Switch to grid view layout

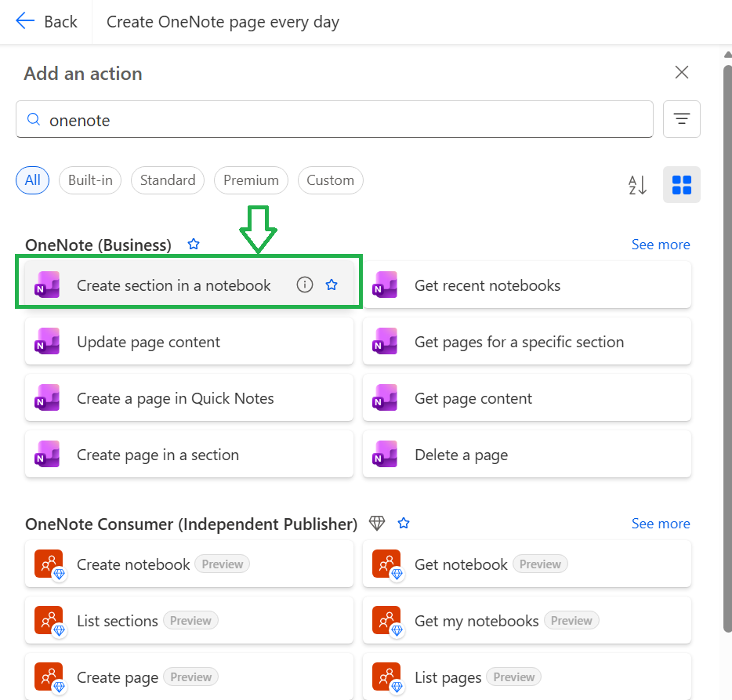click(682, 184)
